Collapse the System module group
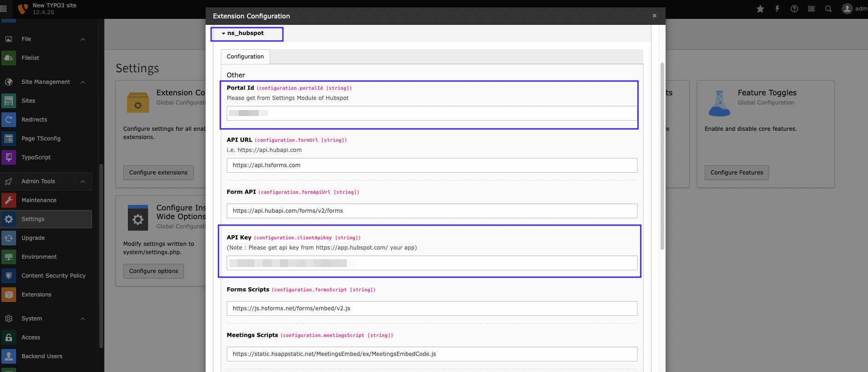 pos(83,319)
